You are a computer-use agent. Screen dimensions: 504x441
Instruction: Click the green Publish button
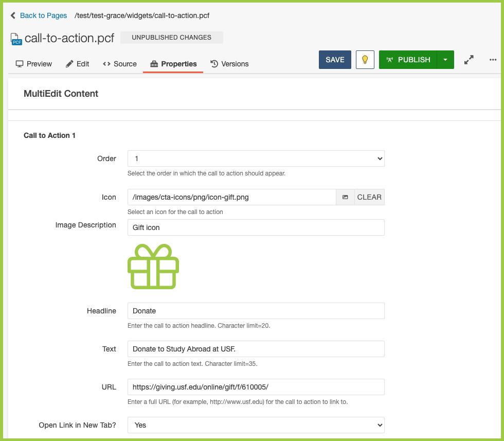408,60
